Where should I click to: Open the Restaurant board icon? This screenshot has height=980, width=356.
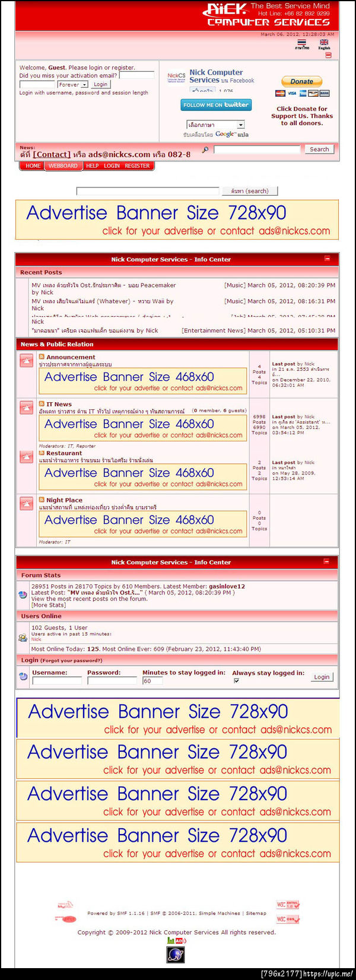[26, 456]
